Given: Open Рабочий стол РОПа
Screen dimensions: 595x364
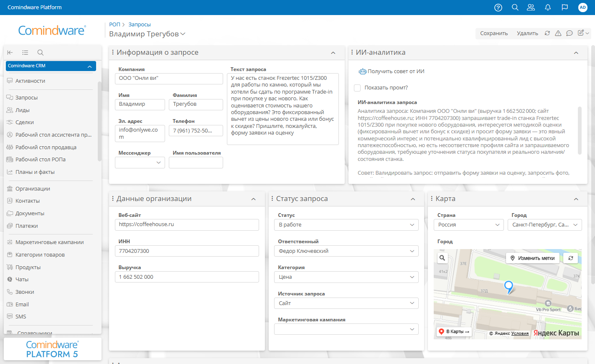Looking at the screenshot, I should pos(46,159).
